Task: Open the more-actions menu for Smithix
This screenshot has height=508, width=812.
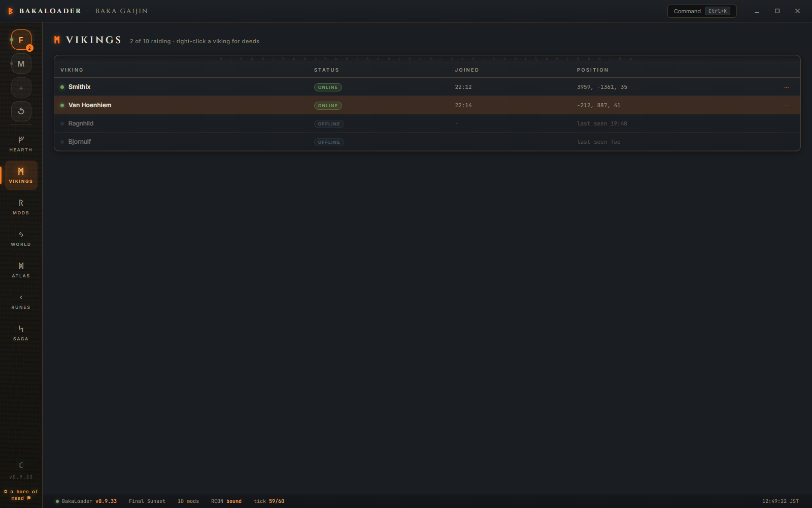Action: (x=786, y=87)
